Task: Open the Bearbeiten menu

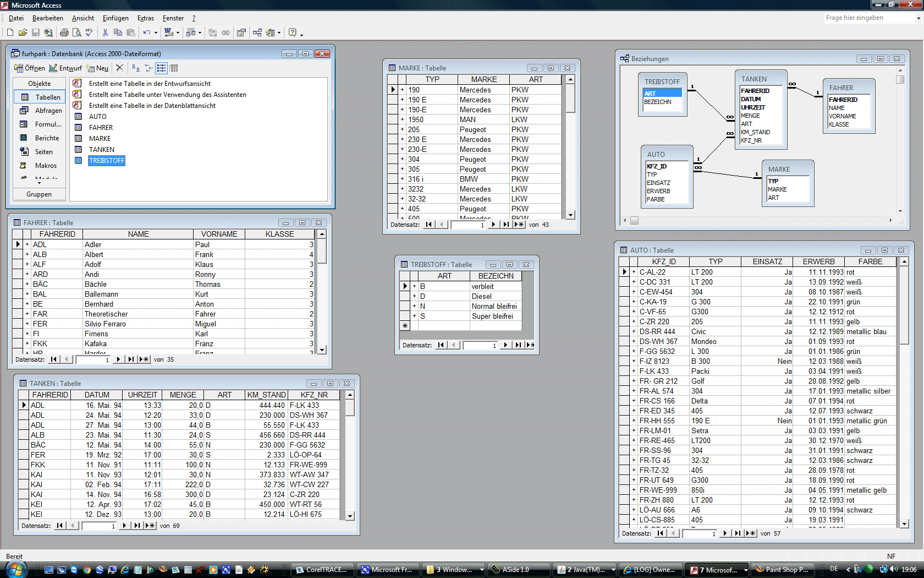Action: [x=47, y=18]
